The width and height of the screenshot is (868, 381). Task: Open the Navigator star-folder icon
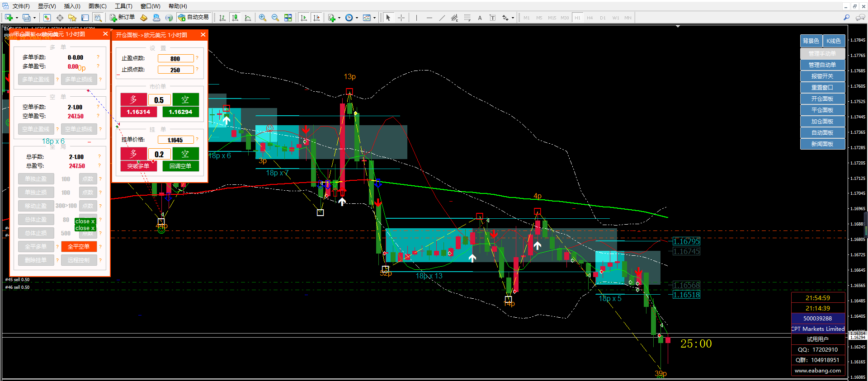click(72, 18)
